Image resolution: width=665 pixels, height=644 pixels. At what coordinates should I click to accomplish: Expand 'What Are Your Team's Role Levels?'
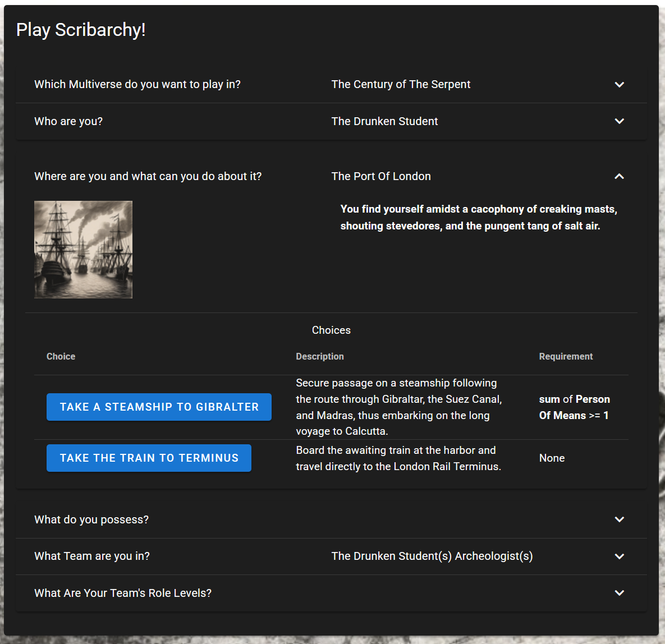pyautogui.click(x=123, y=593)
